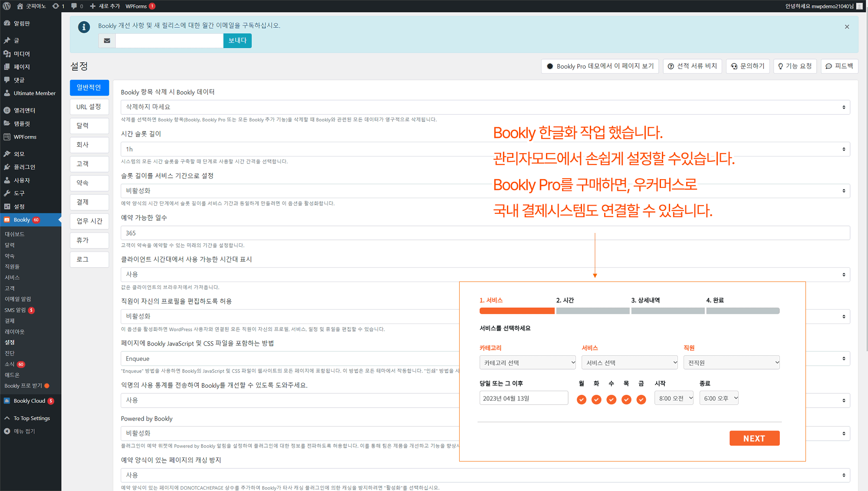Open Bookly 이메일 알림 submenu item

pos(18,299)
